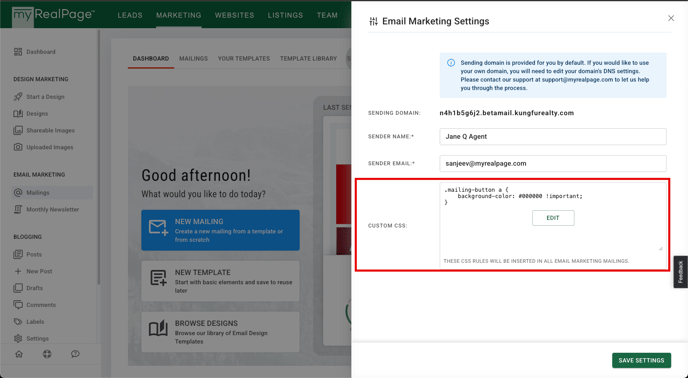This screenshot has width=688, height=378.
Task: Click the Posts icon under Blogging
Action: (18, 254)
